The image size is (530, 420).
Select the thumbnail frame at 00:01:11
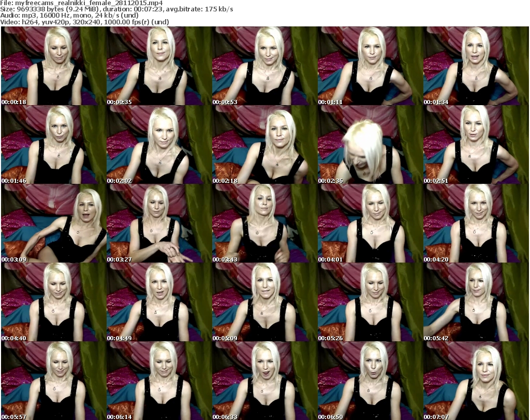[x=370, y=66]
